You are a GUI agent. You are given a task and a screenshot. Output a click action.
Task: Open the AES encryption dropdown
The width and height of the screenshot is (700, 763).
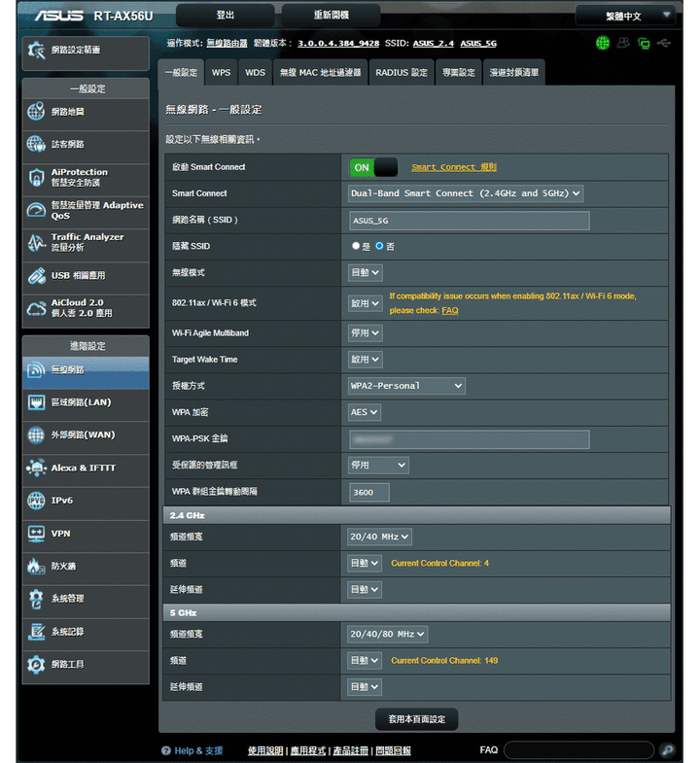tap(365, 412)
